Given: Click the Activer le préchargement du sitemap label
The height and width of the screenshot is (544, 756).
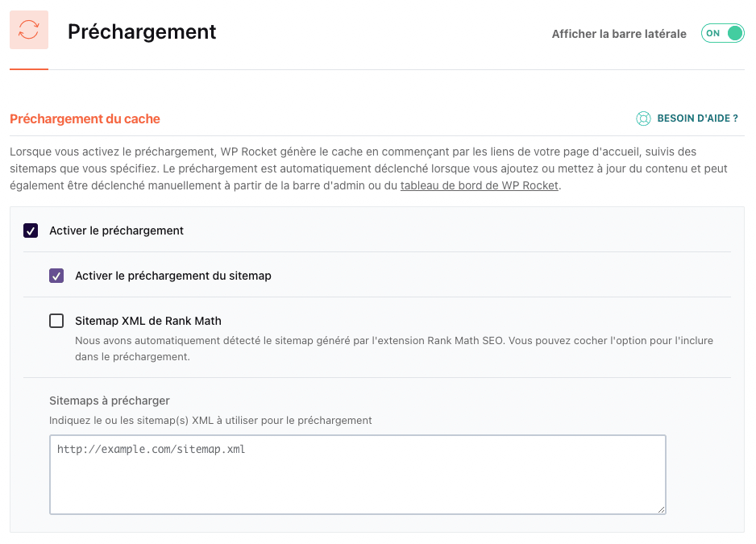Looking at the screenshot, I should point(172,276).
